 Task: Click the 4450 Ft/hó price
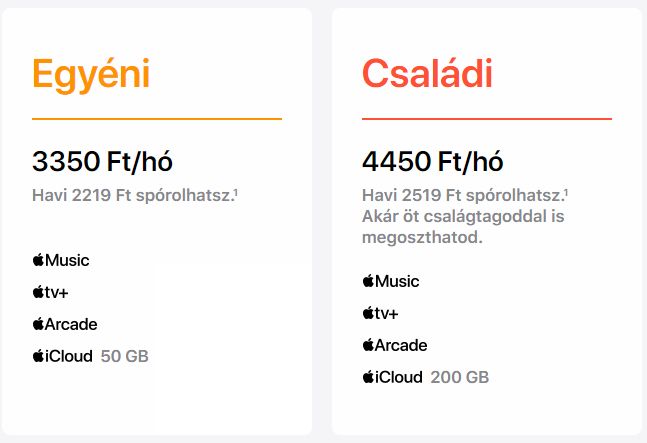click(433, 161)
